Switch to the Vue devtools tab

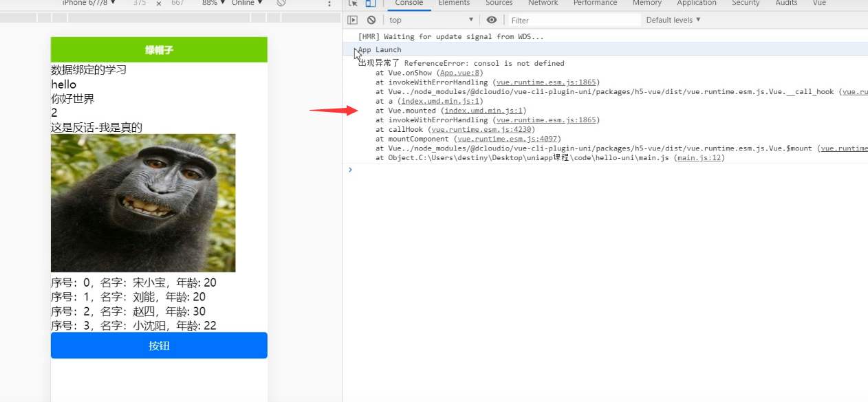(819, 3)
